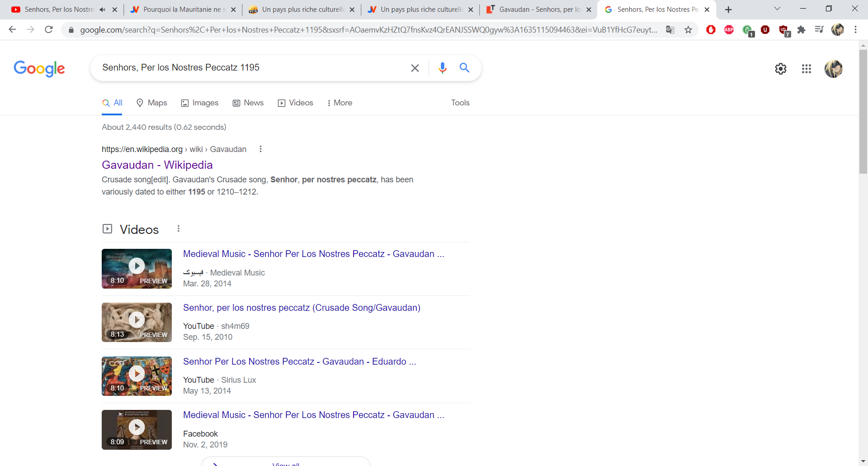Viewport: 868px width, 466px height.
Task: Expand the tab search dropdown arrow
Action: (x=777, y=9)
